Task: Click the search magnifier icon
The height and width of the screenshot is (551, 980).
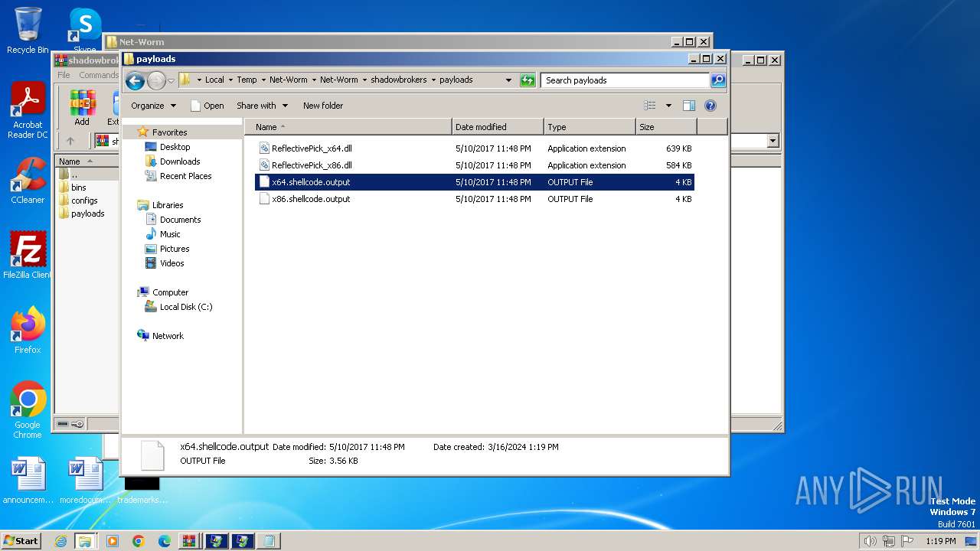Action: [x=717, y=80]
